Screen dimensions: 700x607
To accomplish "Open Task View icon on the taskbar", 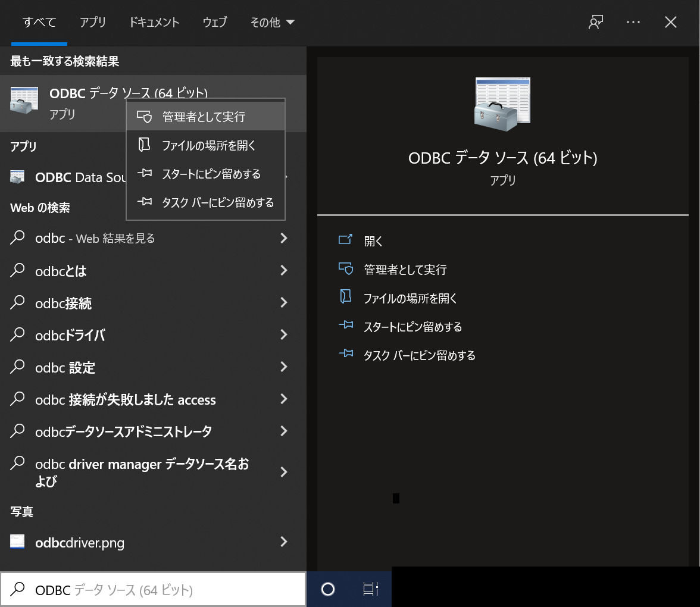I will (x=370, y=589).
